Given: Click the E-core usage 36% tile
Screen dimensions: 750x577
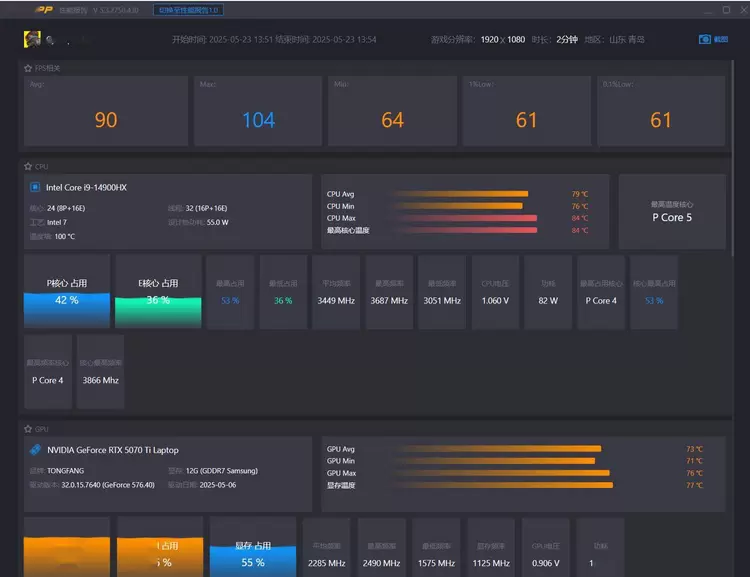Looking at the screenshot, I should tap(158, 291).
